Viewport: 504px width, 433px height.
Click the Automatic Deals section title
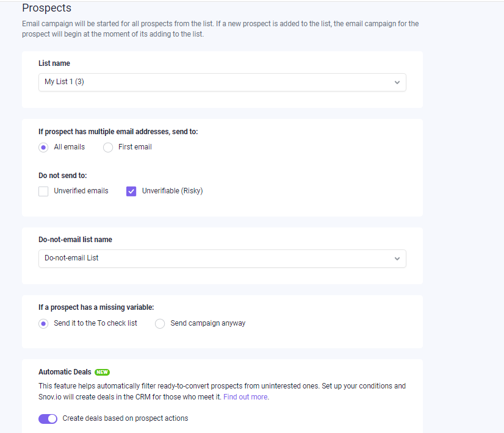[65, 371]
